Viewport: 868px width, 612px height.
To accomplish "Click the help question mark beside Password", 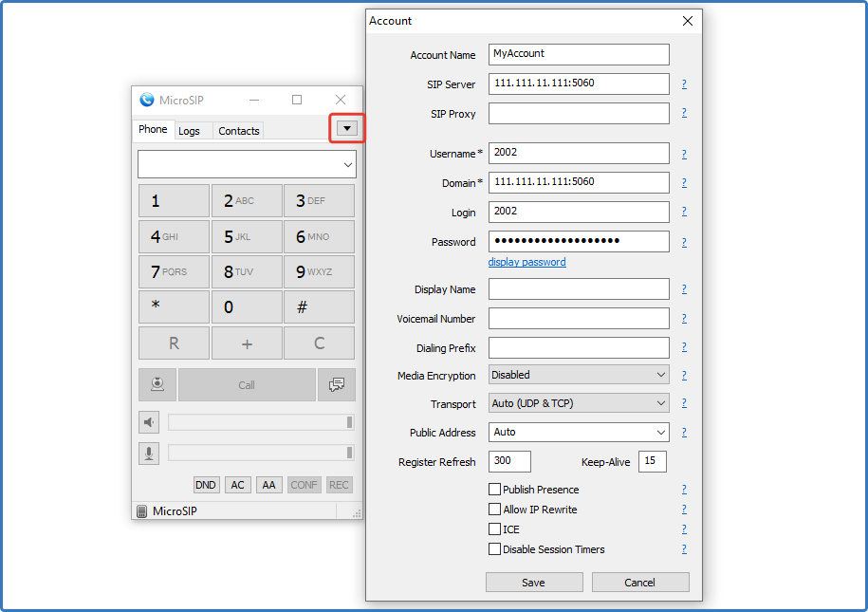I will tap(683, 242).
